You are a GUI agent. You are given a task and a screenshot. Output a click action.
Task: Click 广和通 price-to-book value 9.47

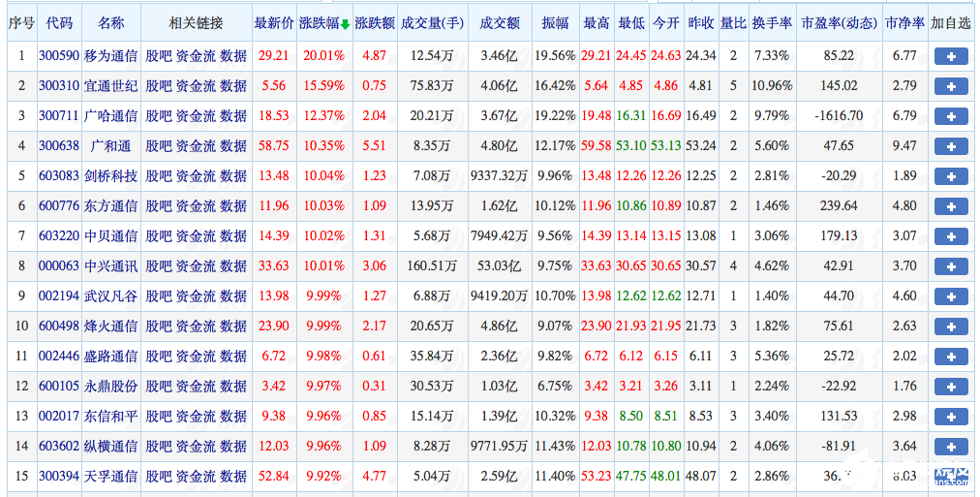point(905,146)
